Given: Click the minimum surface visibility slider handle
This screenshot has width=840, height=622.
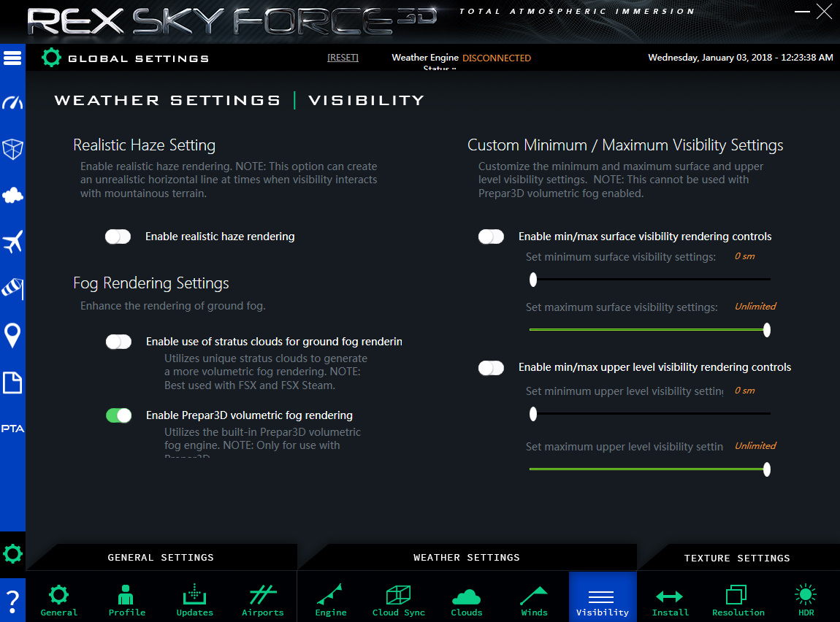Looking at the screenshot, I should point(533,280).
